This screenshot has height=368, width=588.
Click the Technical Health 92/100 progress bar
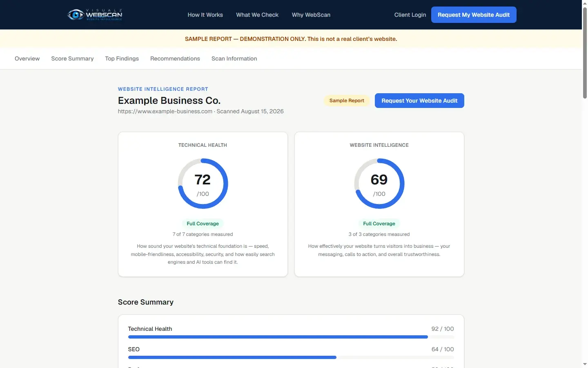[291, 337]
